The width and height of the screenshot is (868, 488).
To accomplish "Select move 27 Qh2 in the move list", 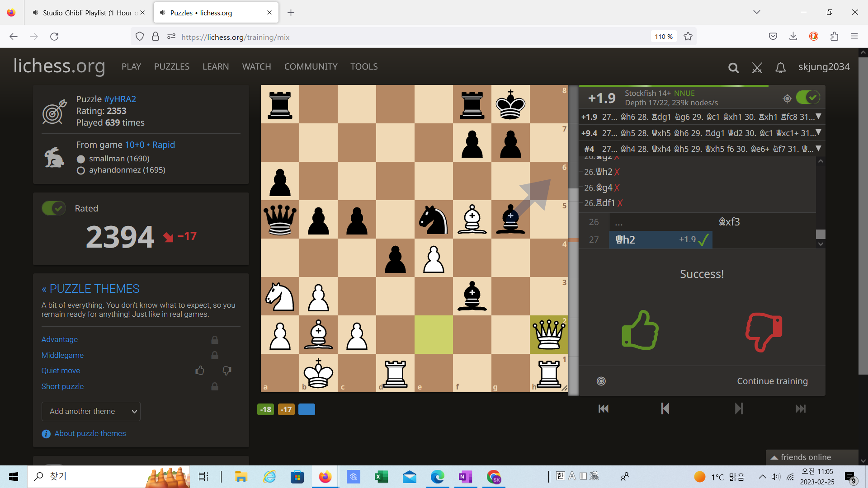I will click(660, 239).
